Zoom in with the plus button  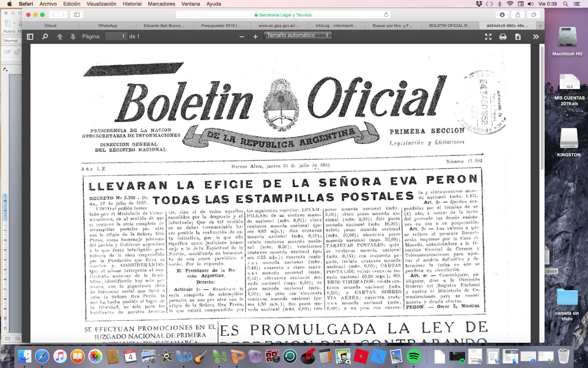(255, 37)
